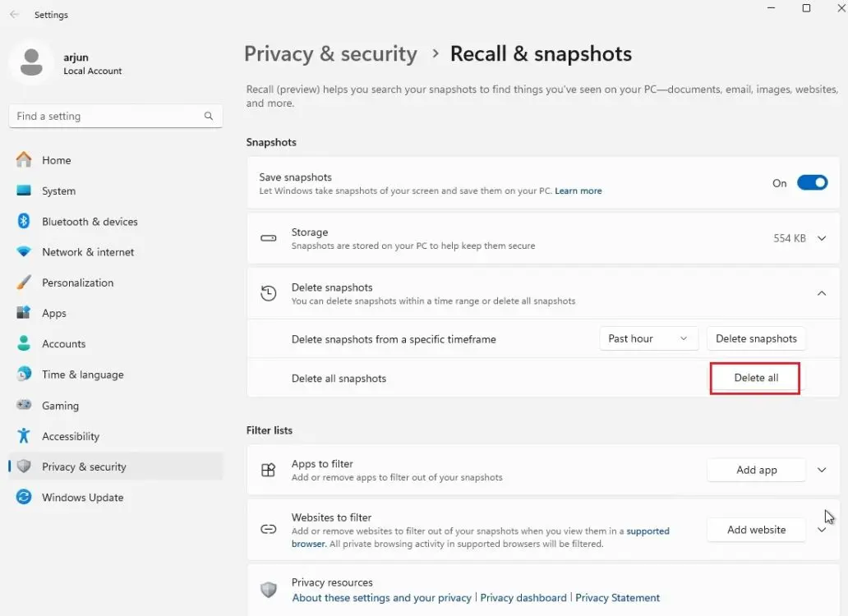This screenshot has height=616, width=848.
Task: Click the Accessibility figure icon
Action: pyautogui.click(x=24, y=436)
